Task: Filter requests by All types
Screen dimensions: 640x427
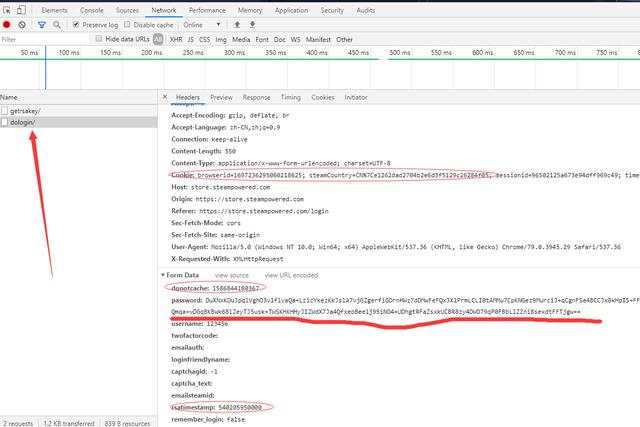Action: 158,39
